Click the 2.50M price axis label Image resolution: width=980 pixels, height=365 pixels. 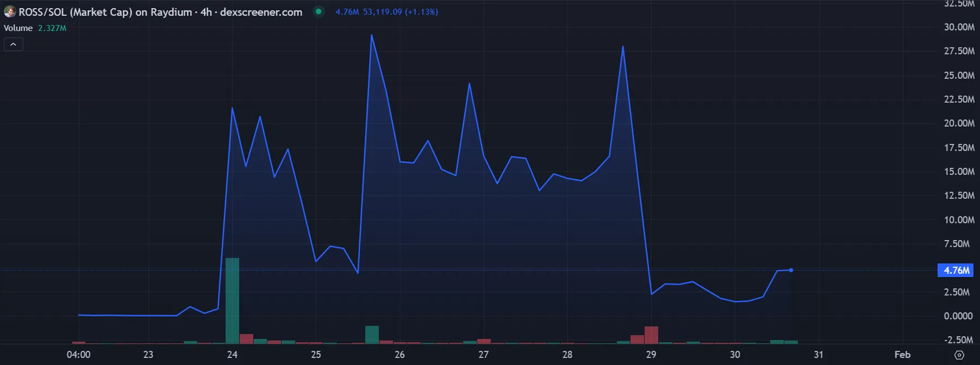point(957,292)
